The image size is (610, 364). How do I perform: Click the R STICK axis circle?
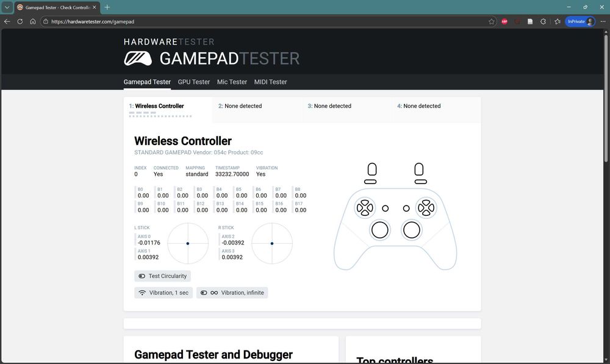click(x=272, y=243)
